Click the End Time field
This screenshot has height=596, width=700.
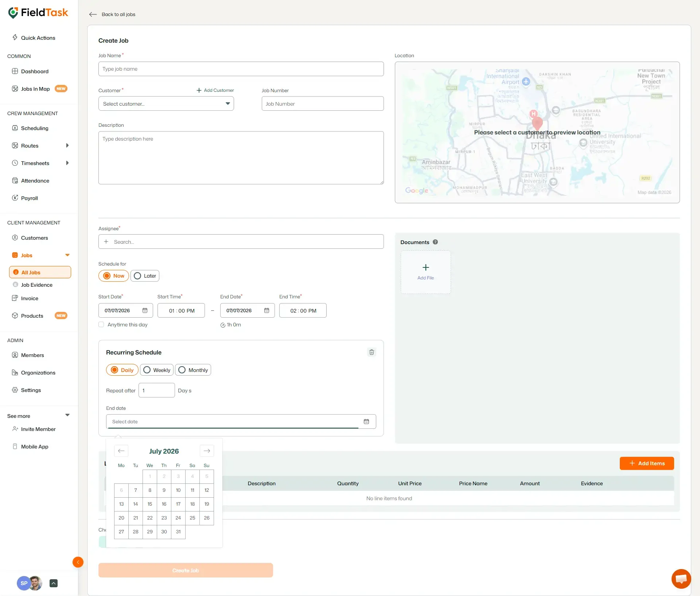[303, 310]
